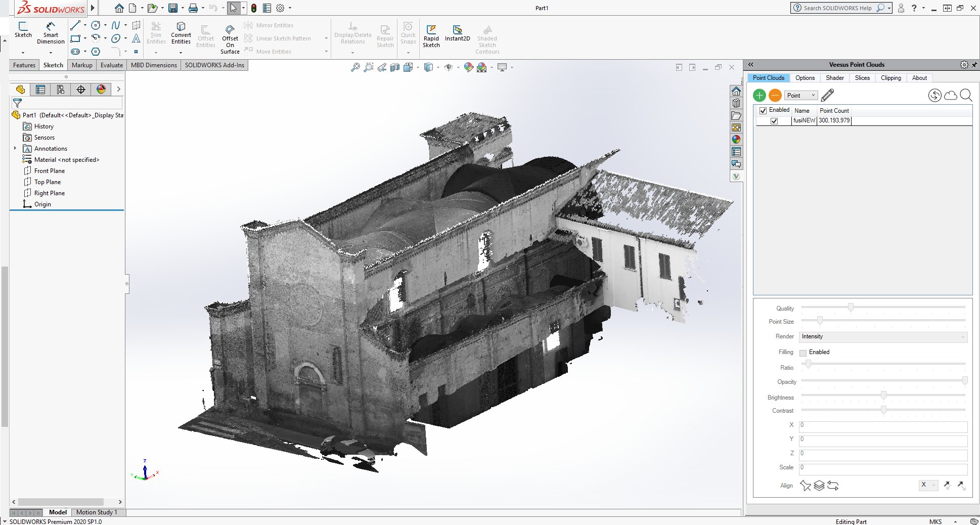The height and width of the screenshot is (525, 980).
Task: Open the Render Intensity dropdown
Action: (883, 337)
